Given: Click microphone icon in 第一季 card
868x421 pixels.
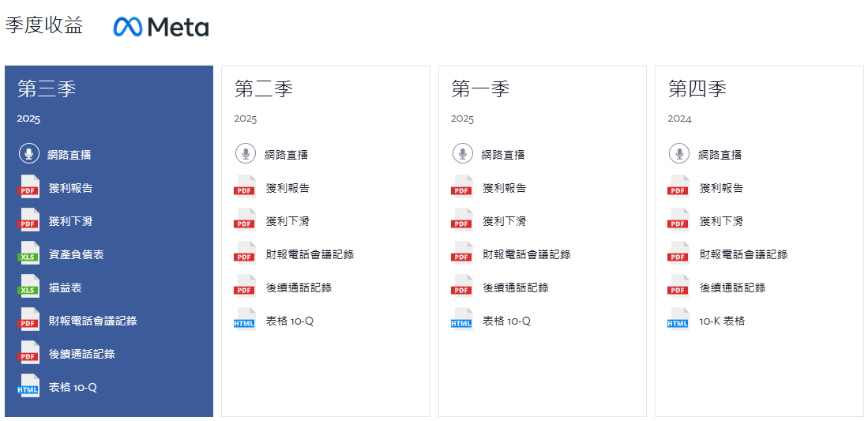Looking at the screenshot, I should tap(462, 153).
